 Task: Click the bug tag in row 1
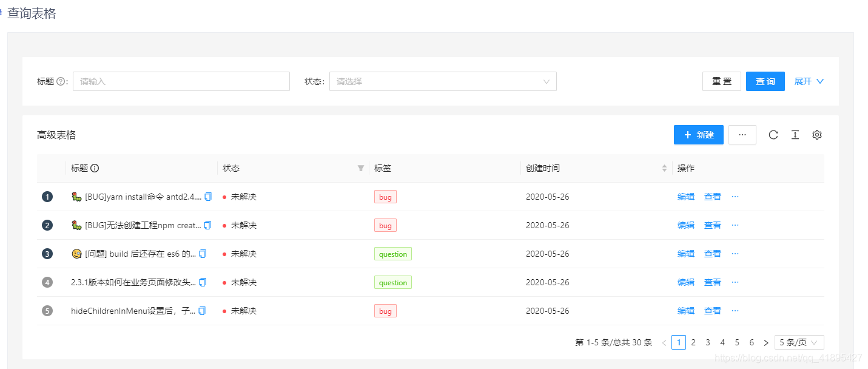[385, 197]
